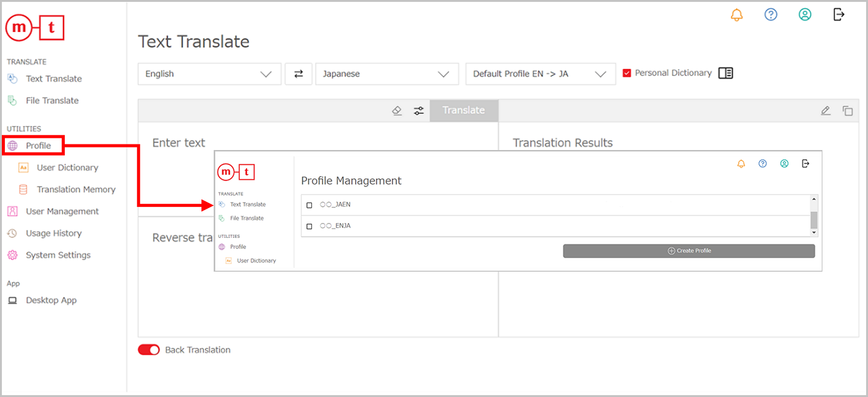Click help icon in Profile Management inset
868x397 pixels.
point(762,164)
